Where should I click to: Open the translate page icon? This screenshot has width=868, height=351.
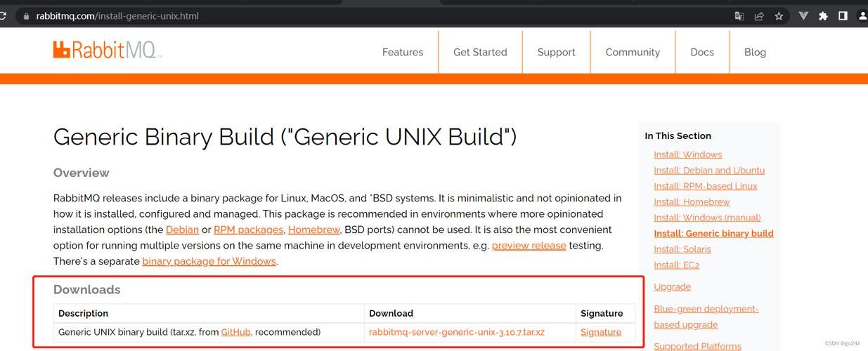tap(739, 15)
